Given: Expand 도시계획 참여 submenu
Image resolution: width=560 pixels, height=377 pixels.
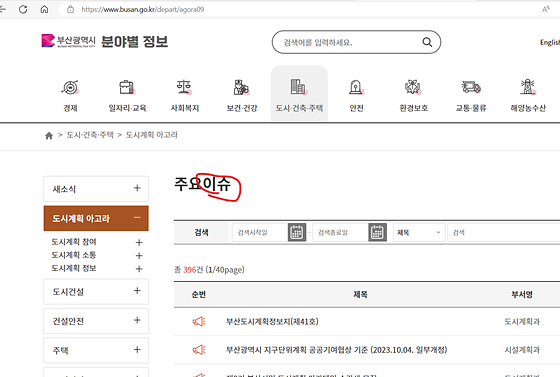Looking at the screenshot, I should (x=139, y=242).
